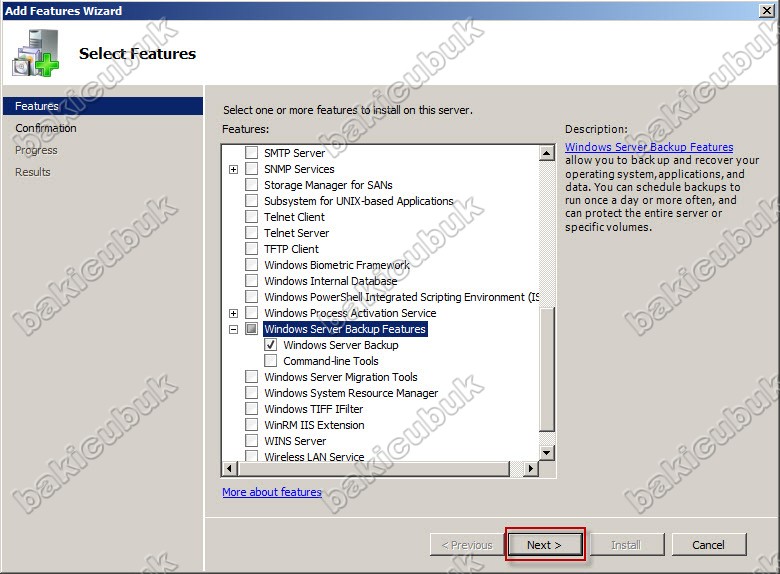This screenshot has height=574, width=780.
Task: Select the Windows TIFF IFilter label
Action: tap(313, 409)
